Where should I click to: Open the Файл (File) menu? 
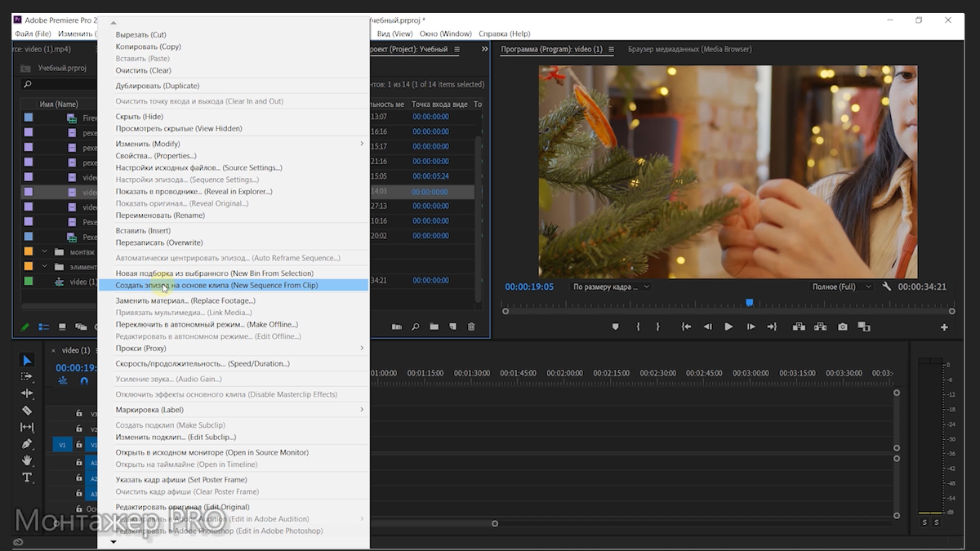click(x=33, y=33)
